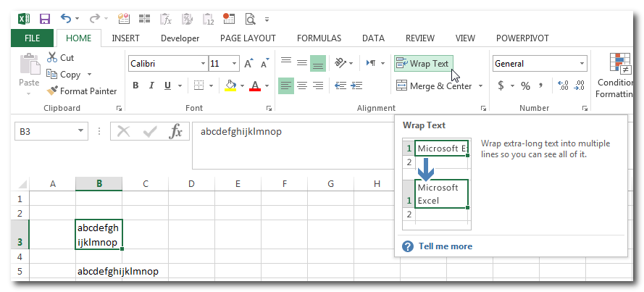Screen dimensions: 644x292
Task: Select the Format Painter tool
Action: point(82,91)
